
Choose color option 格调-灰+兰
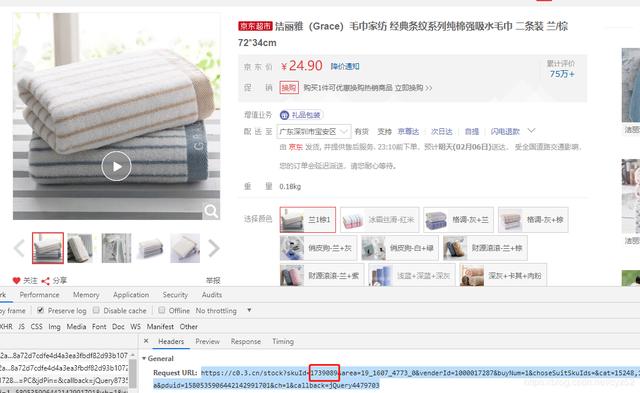[458, 220]
